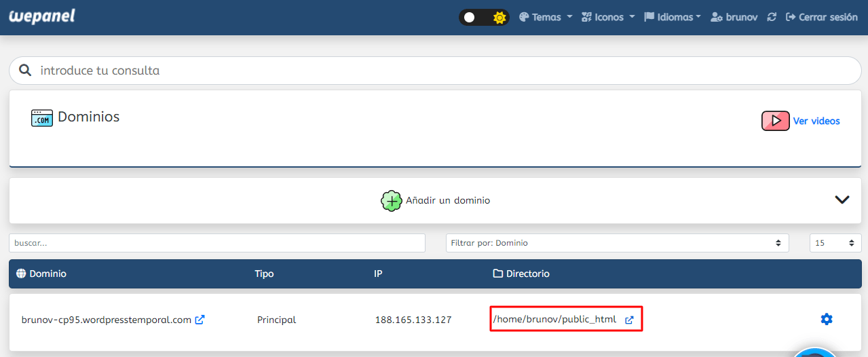This screenshot has width=868, height=357.
Task: Open the Idiomas language dropdown
Action: coord(673,17)
